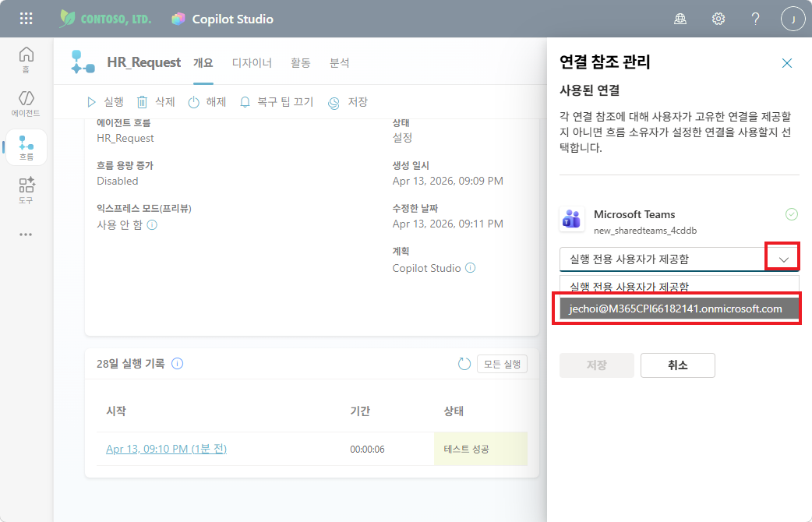Click the disabled 저장 panel button
This screenshot has width=812, height=522.
pos(597,365)
